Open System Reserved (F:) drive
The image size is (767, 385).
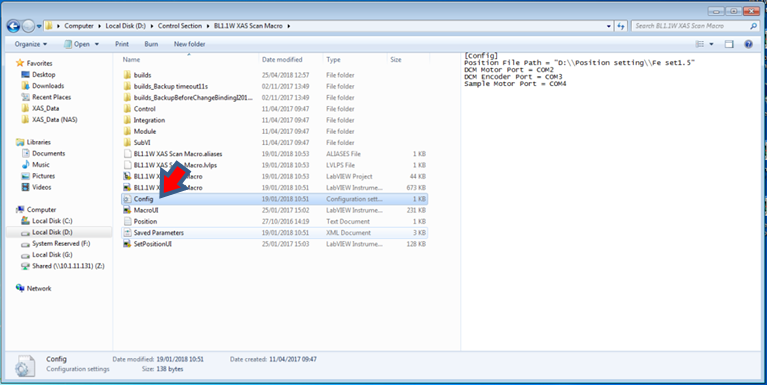(61, 243)
